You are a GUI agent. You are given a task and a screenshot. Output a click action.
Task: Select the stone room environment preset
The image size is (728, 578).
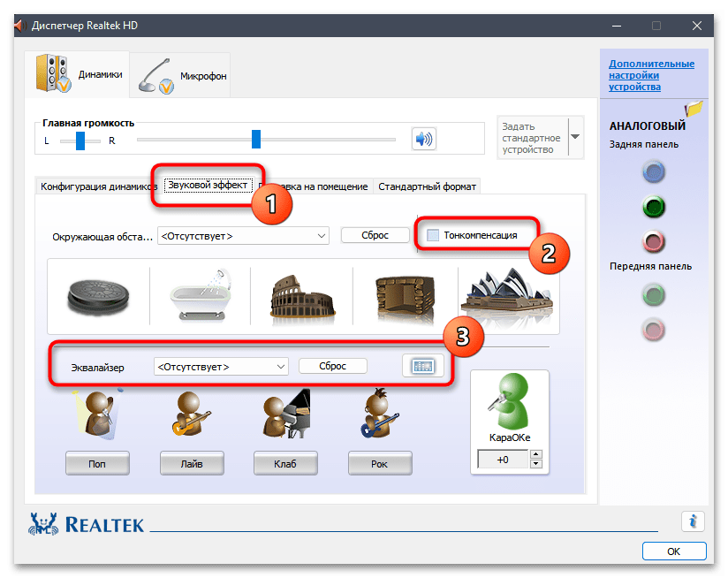406,298
